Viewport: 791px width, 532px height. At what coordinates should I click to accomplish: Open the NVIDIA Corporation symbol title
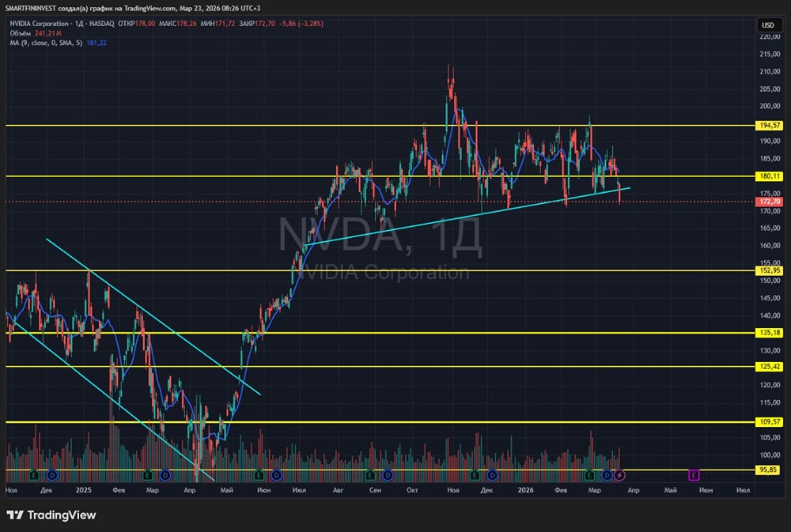pos(39,23)
